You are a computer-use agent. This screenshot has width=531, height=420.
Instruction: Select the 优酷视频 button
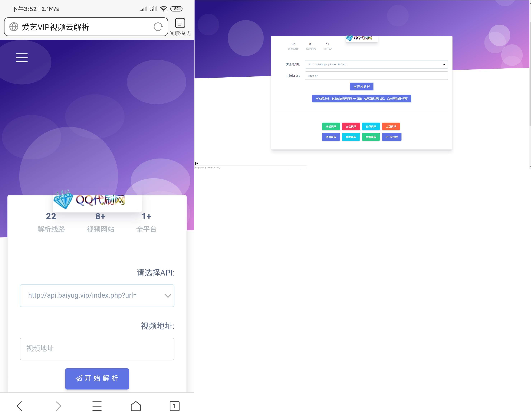[351, 137]
